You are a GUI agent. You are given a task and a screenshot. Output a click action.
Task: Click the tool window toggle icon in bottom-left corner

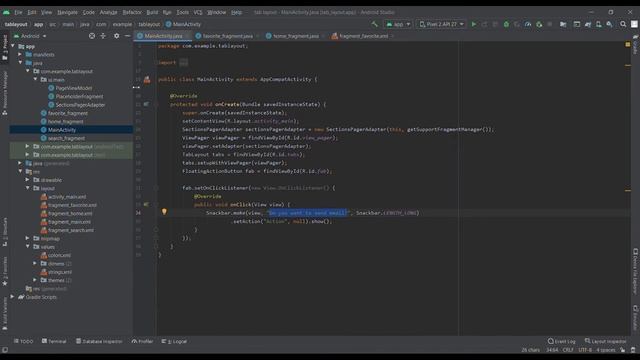tap(5, 350)
